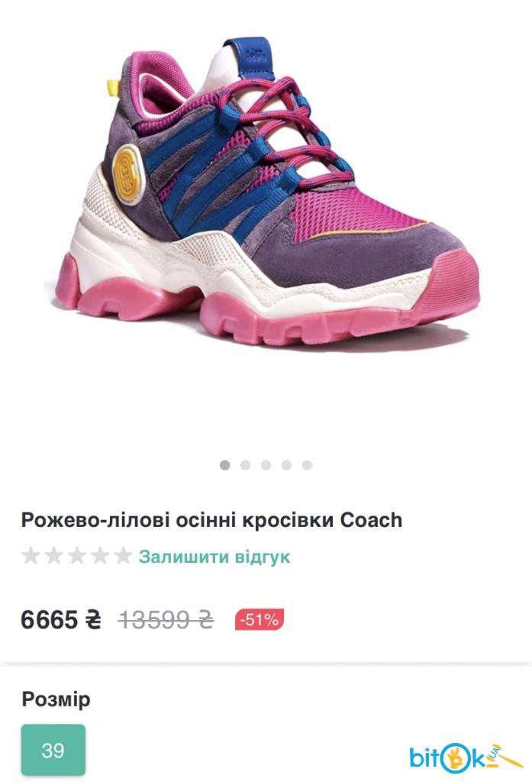This screenshot has width=532, height=782.
Task: Choose size 39
Action: 53,750
